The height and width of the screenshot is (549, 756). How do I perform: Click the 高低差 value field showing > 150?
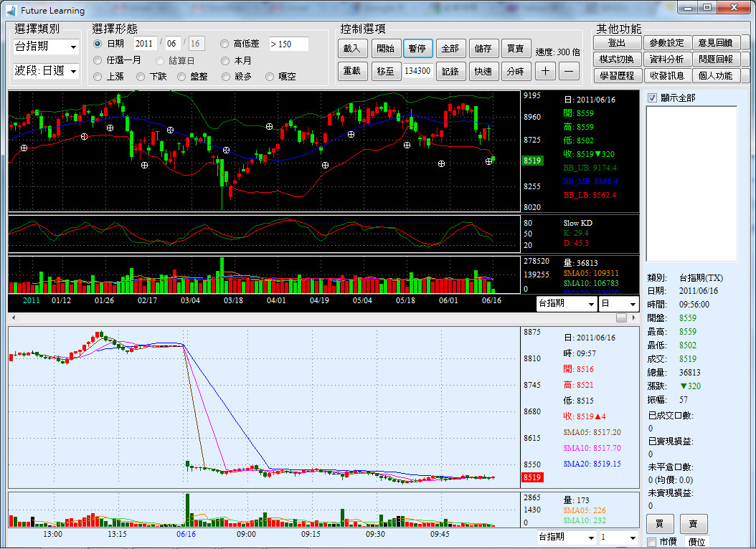click(288, 44)
